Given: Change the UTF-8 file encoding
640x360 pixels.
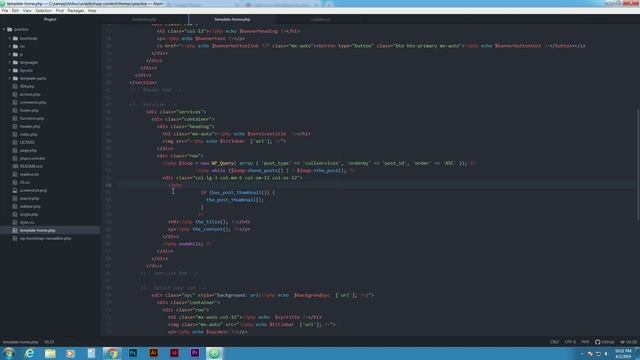Looking at the screenshot, I should pyautogui.click(x=570, y=342).
